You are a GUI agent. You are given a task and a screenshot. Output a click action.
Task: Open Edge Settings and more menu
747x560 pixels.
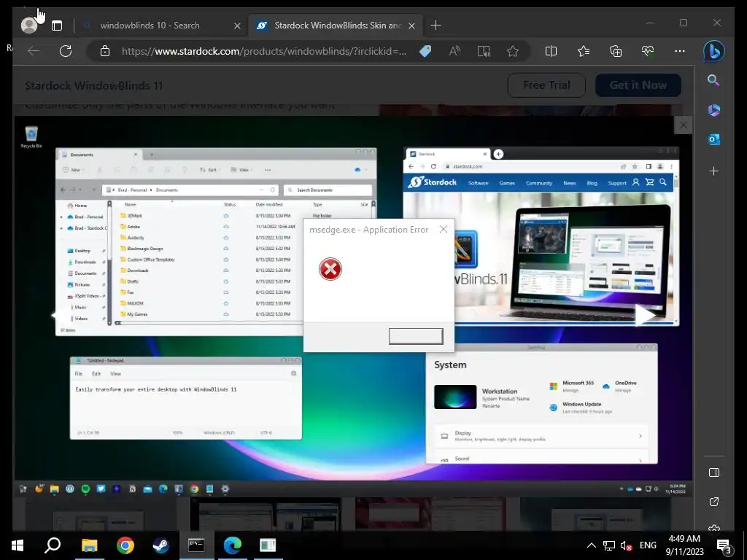tap(680, 52)
